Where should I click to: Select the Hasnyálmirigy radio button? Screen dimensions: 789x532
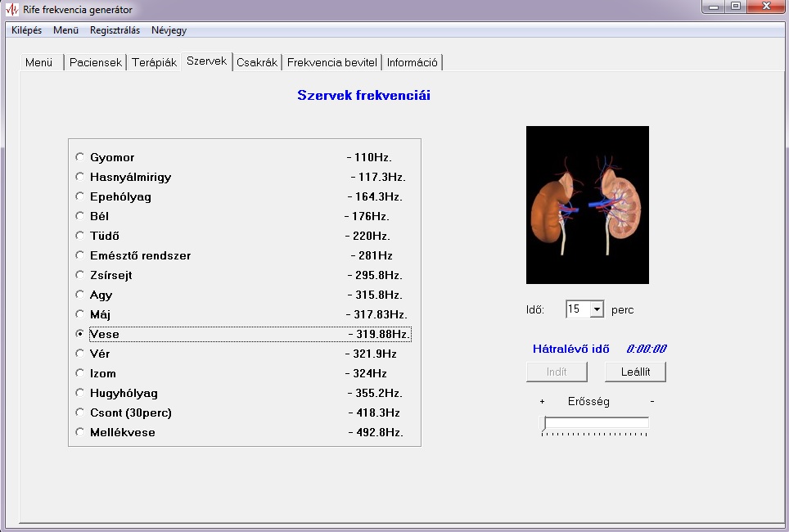[79, 177]
